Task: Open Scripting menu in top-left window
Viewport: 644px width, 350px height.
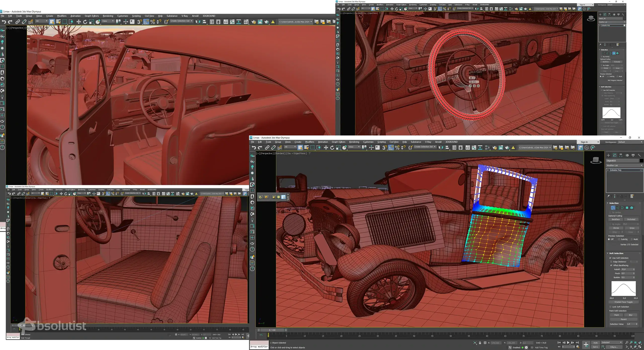Action: (136, 16)
